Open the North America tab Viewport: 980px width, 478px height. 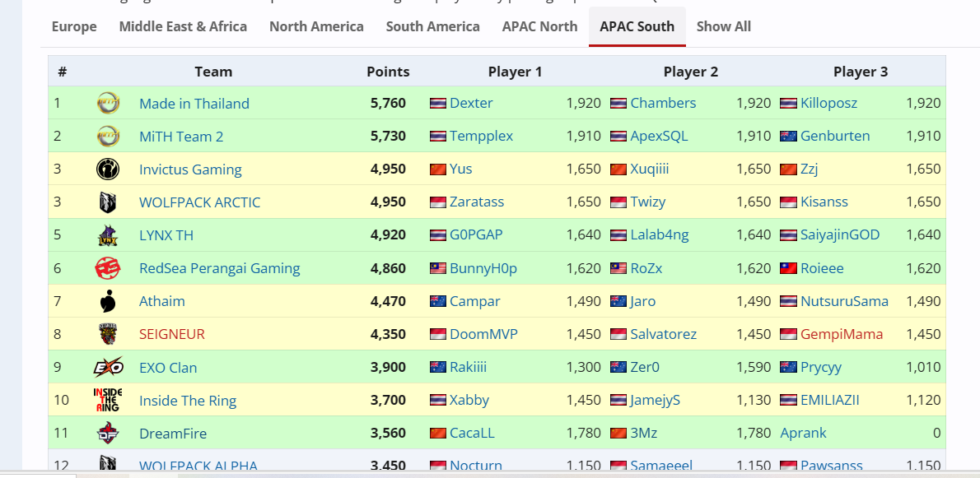[316, 26]
